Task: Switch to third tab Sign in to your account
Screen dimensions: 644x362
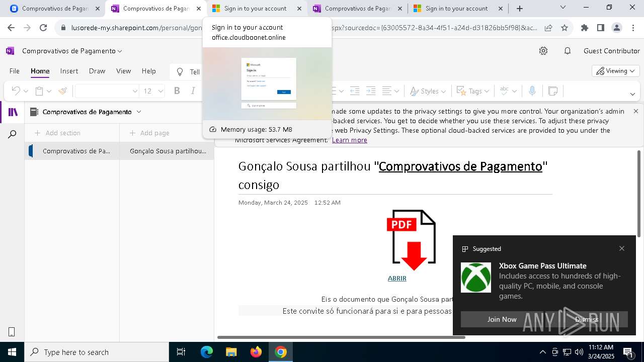Action: tap(257, 9)
